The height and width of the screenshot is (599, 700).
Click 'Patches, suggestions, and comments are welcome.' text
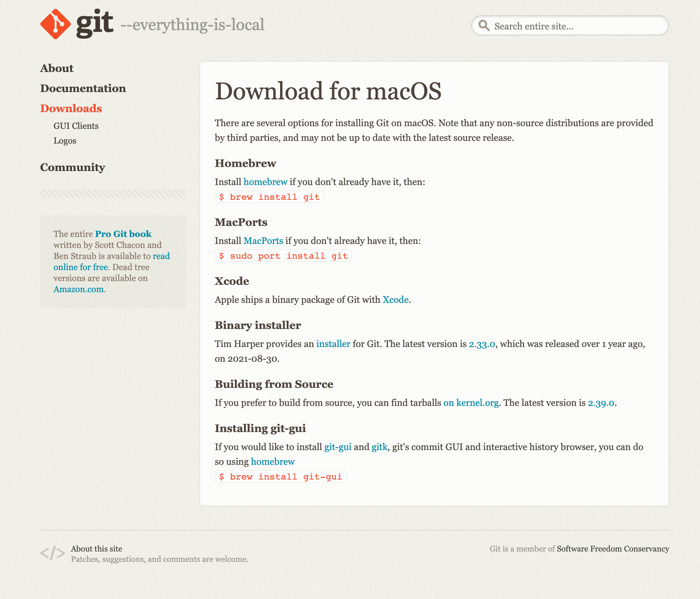click(x=160, y=560)
